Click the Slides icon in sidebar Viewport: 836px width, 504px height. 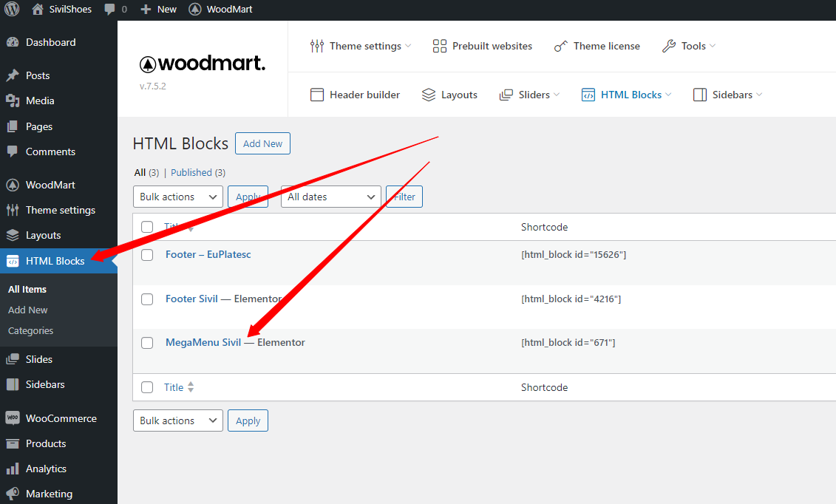coord(13,359)
